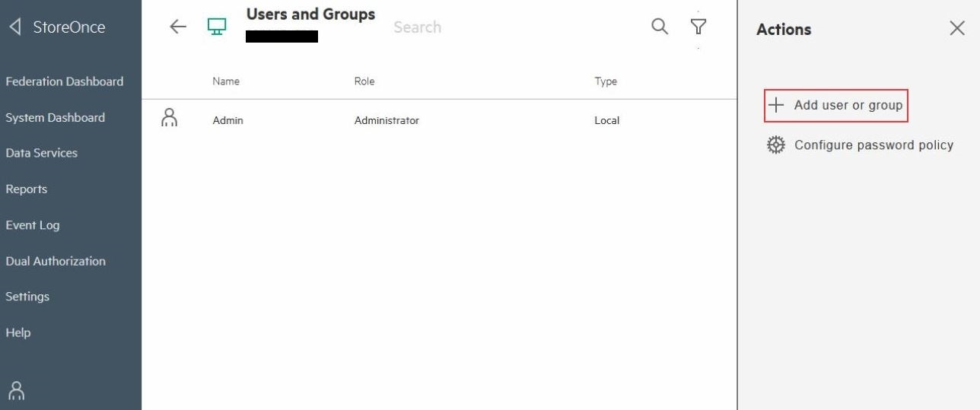Open the Reports section
This screenshot has width=980, height=410.
coord(27,189)
